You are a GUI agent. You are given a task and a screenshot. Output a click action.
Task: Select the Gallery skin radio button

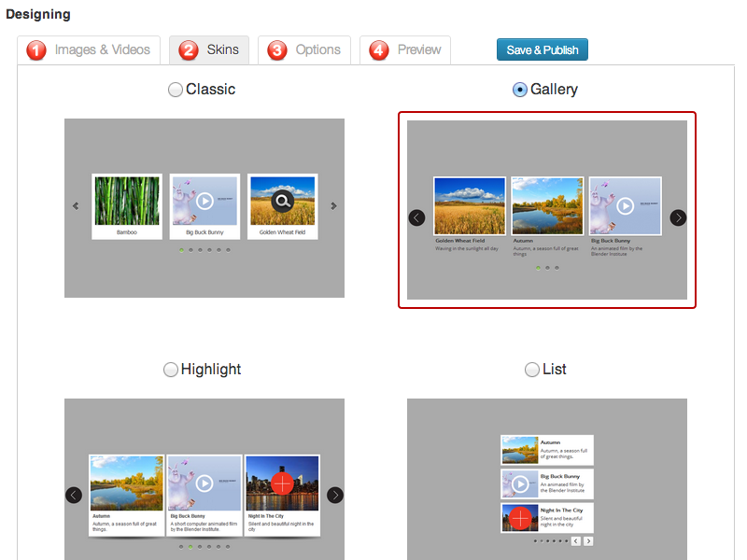pos(520,90)
